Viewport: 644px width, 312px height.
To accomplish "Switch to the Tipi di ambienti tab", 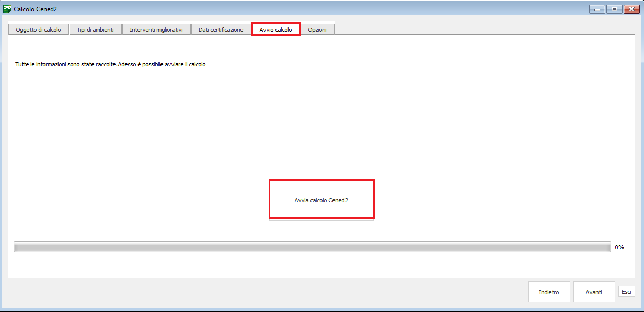I will 95,30.
